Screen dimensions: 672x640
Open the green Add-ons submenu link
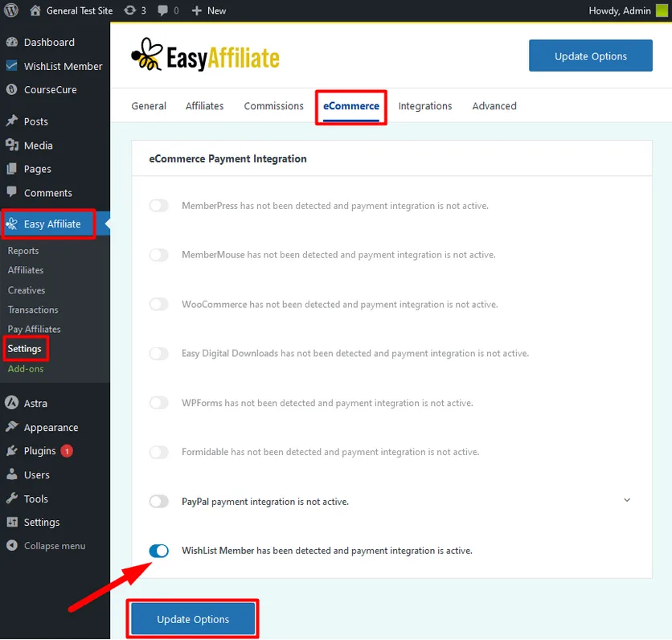click(x=26, y=369)
